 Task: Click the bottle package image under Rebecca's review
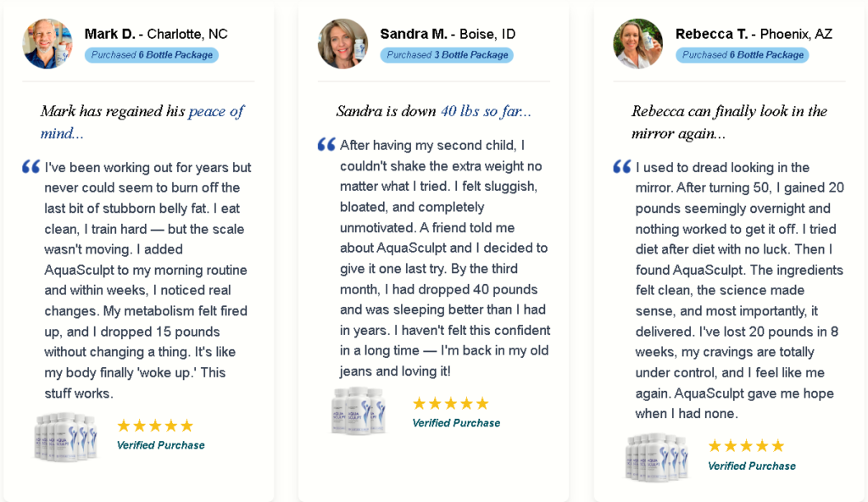pyautogui.click(x=658, y=456)
